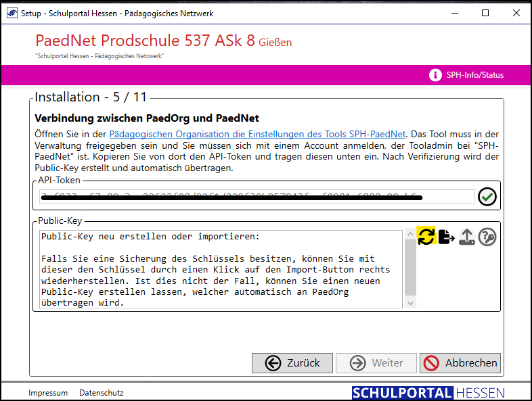532x401 pixels.
Task: Click the yellow refresh Public-Key icon
Action: pyautogui.click(x=426, y=236)
